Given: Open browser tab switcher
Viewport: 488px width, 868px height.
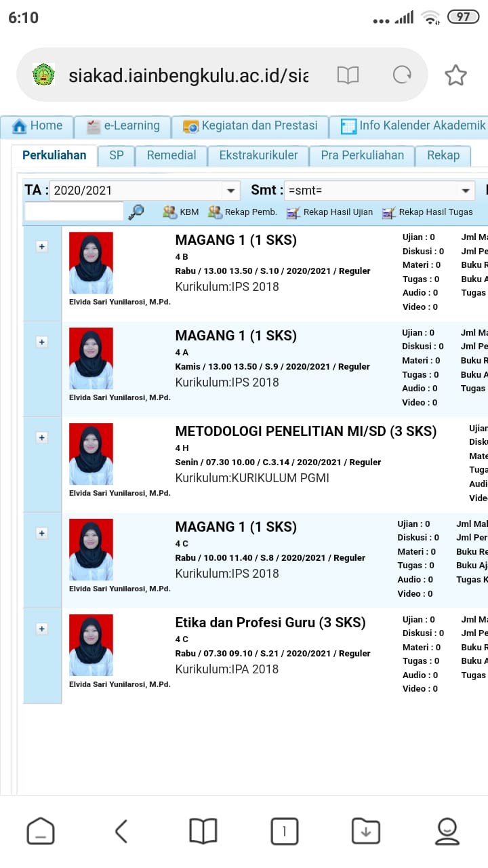Looking at the screenshot, I should coord(284,831).
